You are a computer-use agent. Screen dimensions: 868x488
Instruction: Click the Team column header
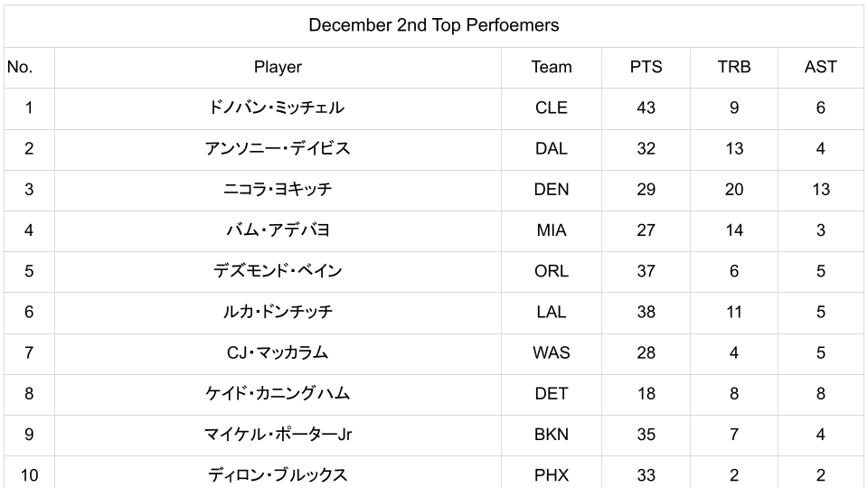pos(551,67)
